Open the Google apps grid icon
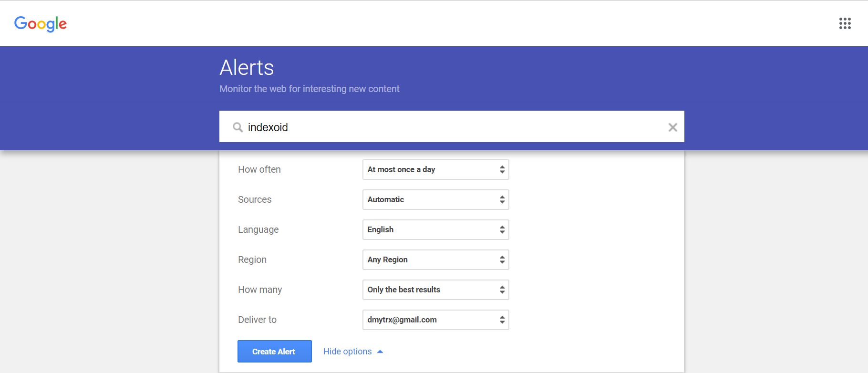Image resolution: width=868 pixels, height=373 pixels. click(x=845, y=23)
